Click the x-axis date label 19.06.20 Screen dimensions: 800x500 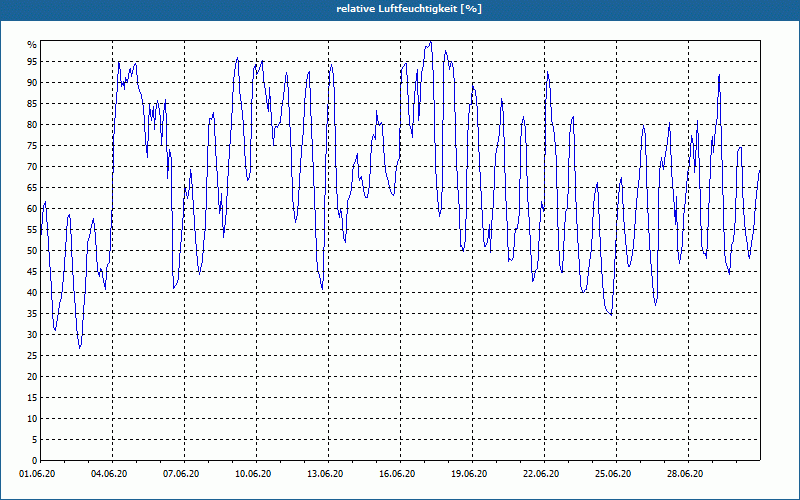coord(469,473)
